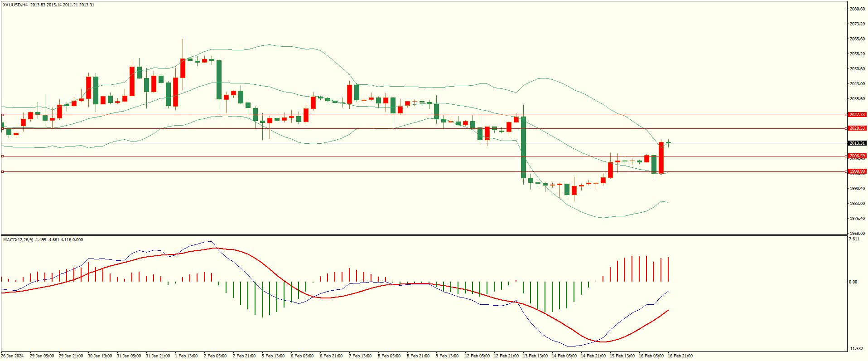
Task: Click the 9 Feb 13:00 time label
Action: point(447,356)
